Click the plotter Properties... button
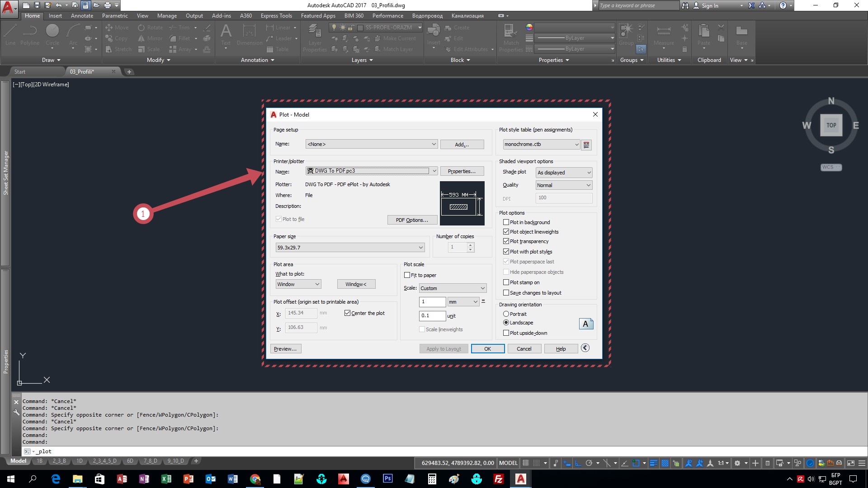The height and width of the screenshot is (488, 868). coord(462,171)
